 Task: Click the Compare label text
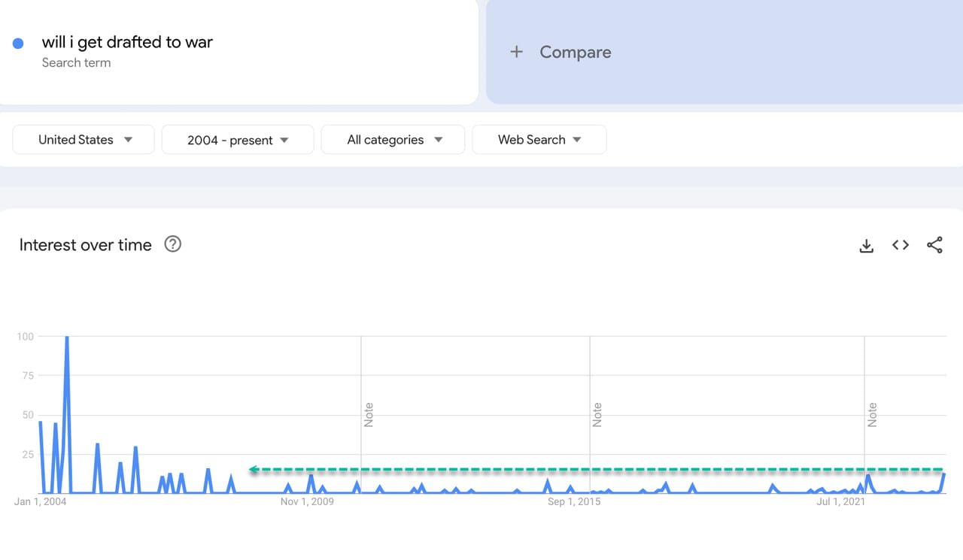tap(575, 52)
